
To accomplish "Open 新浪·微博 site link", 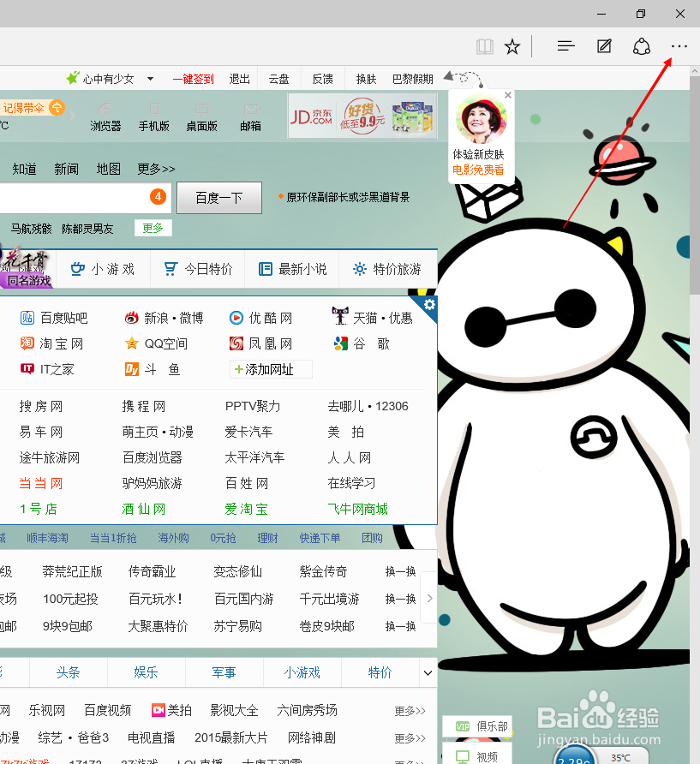I will coord(164,318).
